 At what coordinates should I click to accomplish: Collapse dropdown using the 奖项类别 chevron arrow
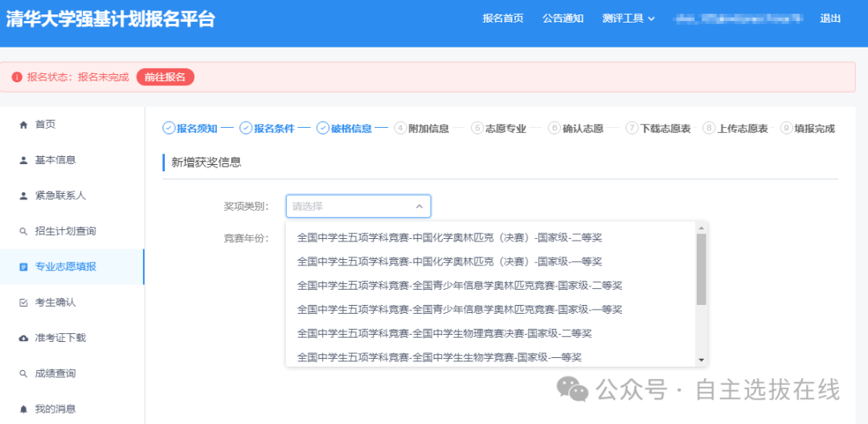tap(419, 207)
